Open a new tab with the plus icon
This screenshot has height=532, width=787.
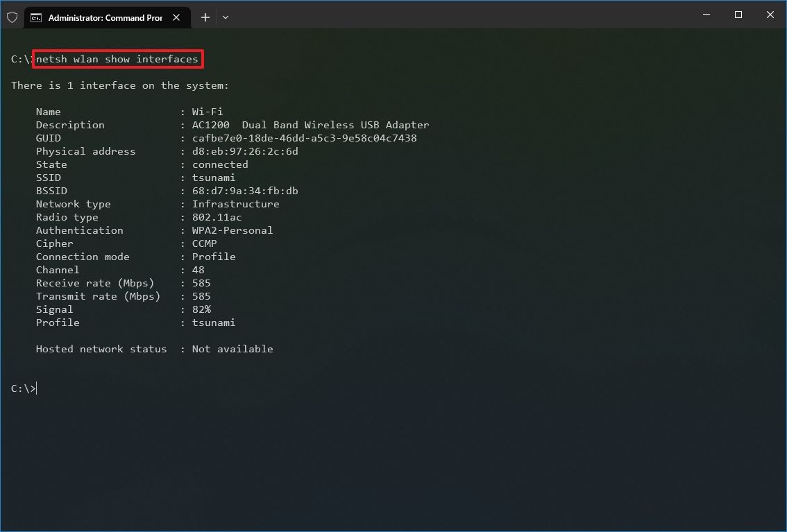(x=205, y=17)
